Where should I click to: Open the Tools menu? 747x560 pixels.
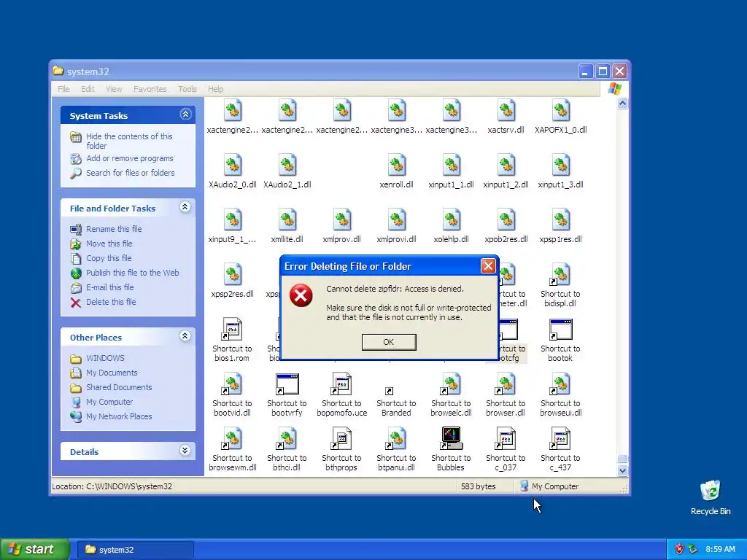pyautogui.click(x=187, y=89)
